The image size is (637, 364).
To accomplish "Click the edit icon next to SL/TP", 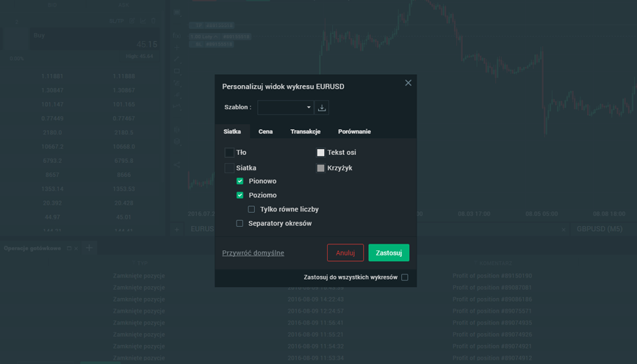I will pos(132,21).
